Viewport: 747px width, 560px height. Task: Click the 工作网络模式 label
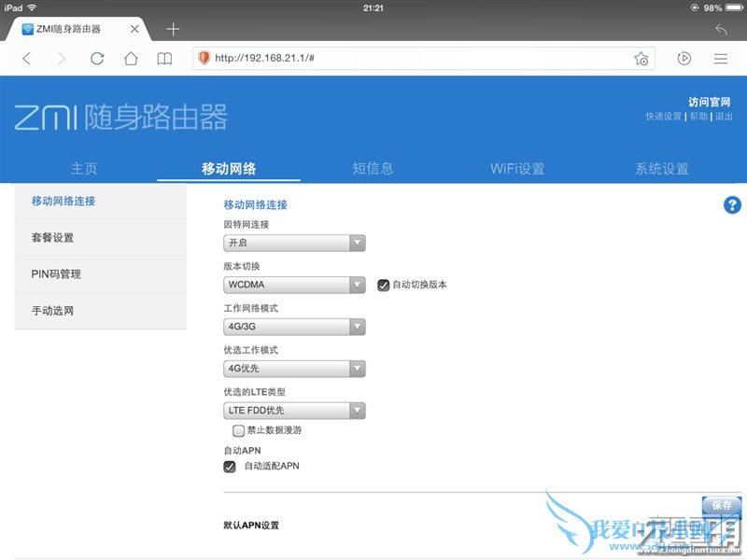(250, 308)
